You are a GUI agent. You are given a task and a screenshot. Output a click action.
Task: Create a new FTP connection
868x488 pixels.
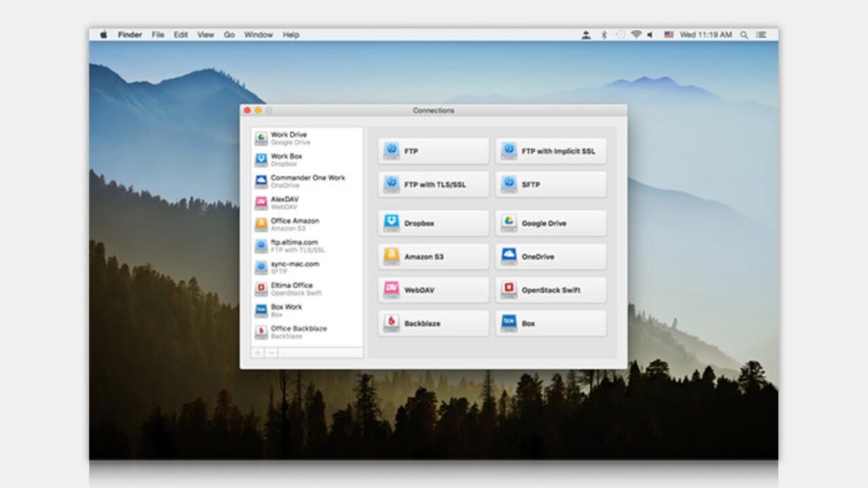point(433,151)
